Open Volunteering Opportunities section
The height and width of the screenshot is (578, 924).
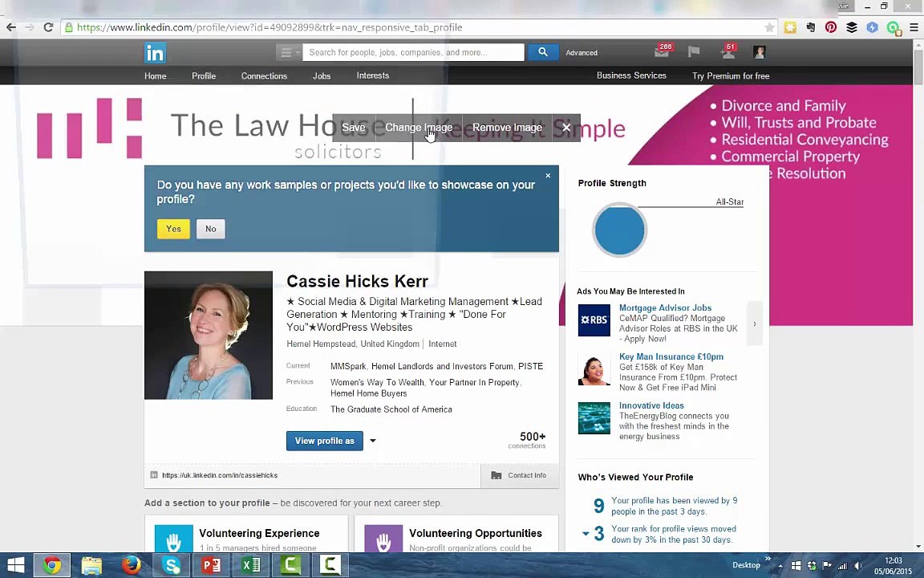click(x=476, y=533)
